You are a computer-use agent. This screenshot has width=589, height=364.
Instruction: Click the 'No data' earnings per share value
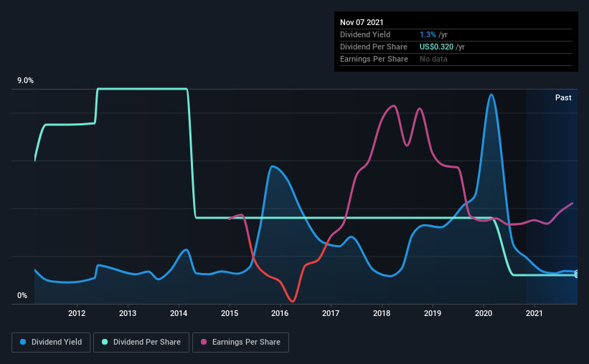[x=433, y=59]
